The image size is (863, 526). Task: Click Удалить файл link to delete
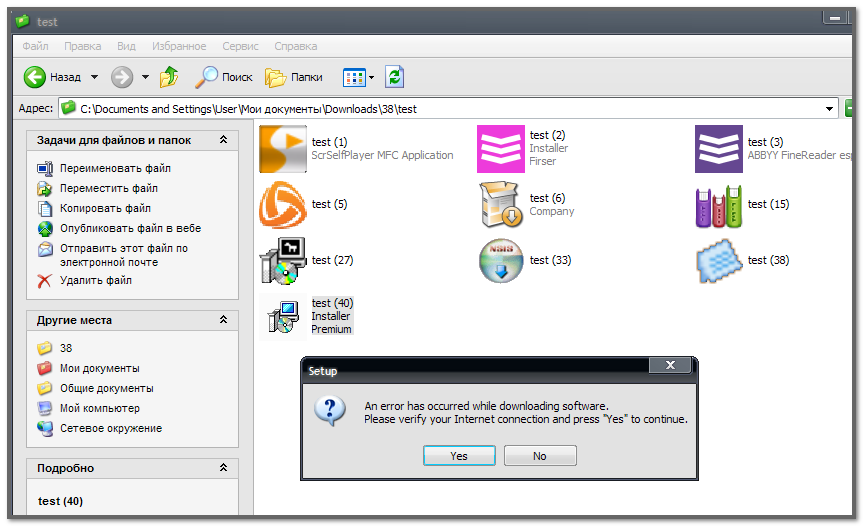95,281
